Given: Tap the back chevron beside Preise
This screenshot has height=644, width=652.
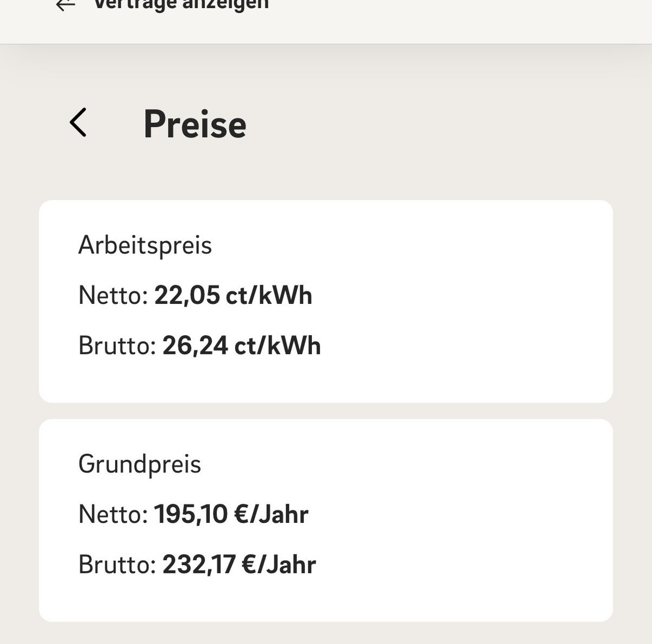Looking at the screenshot, I should (x=78, y=122).
